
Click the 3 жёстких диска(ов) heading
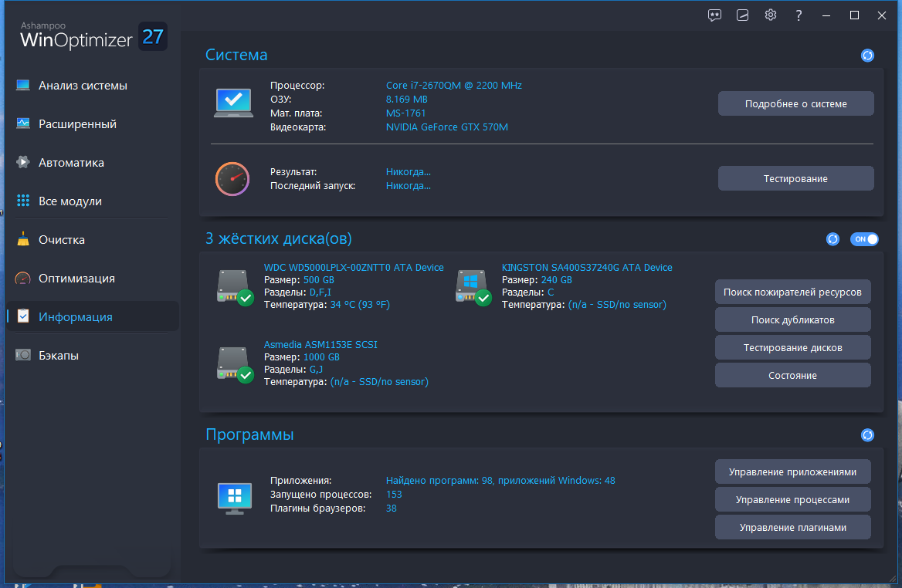[x=279, y=238]
